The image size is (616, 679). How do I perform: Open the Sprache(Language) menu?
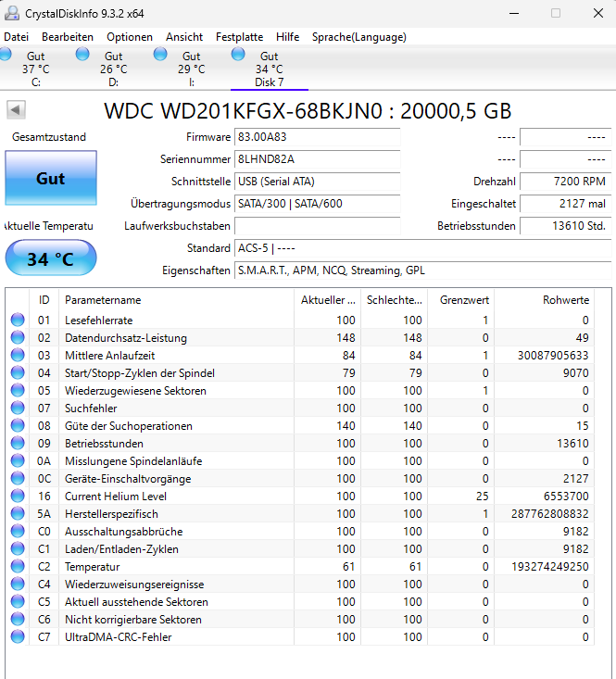click(358, 37)
